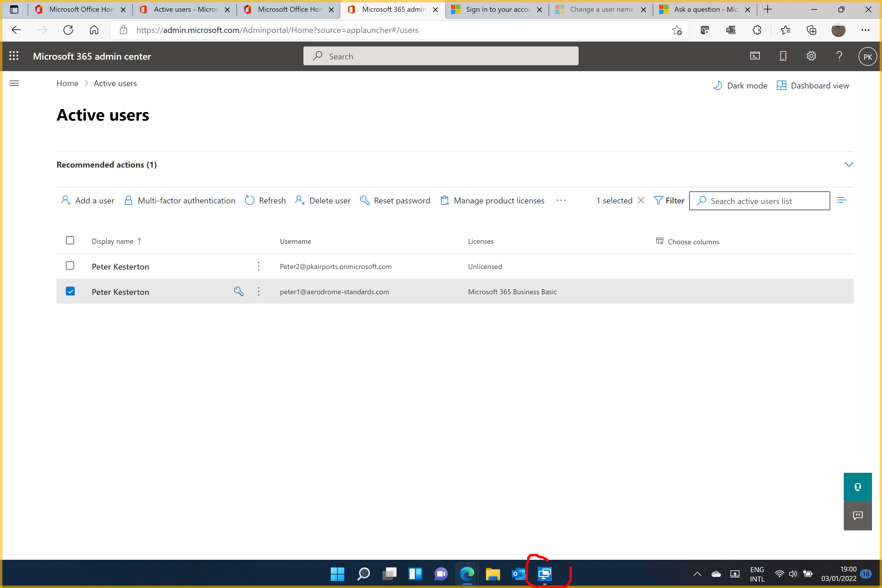The width and height of the screenshot is (882, 588).
Task: Open the kebab menu for Peter2 row
Action: pos(258,266)
